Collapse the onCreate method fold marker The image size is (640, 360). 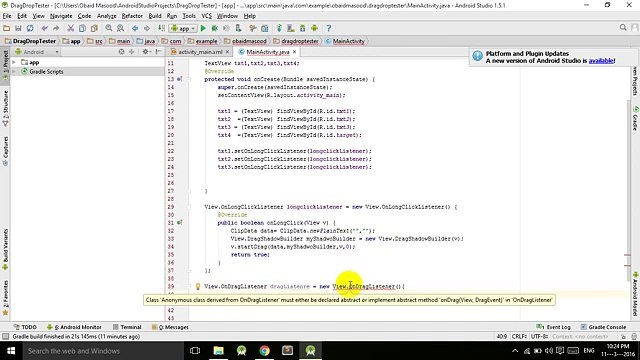pyautogui.click(x=189, y=79)
